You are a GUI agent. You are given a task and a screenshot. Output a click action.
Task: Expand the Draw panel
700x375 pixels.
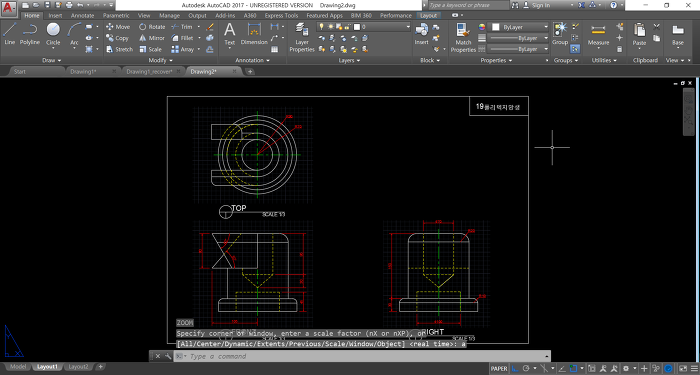[52, 60]
